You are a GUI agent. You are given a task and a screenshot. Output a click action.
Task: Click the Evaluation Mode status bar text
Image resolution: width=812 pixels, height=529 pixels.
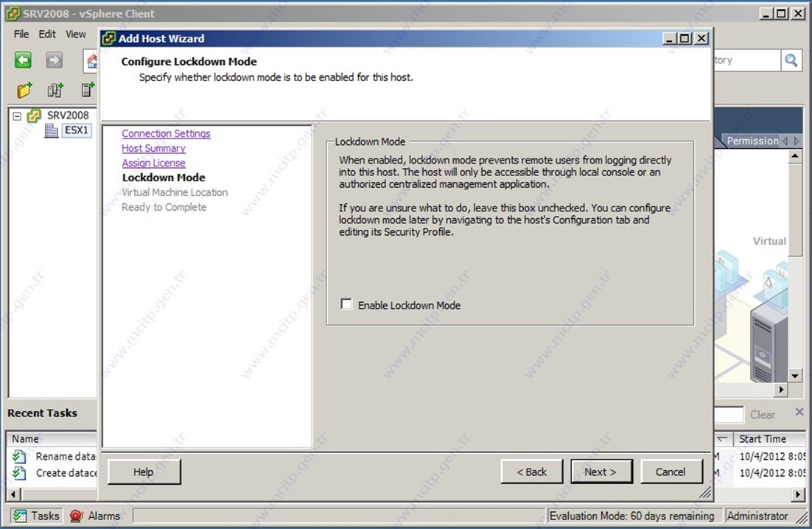point(631,516)
